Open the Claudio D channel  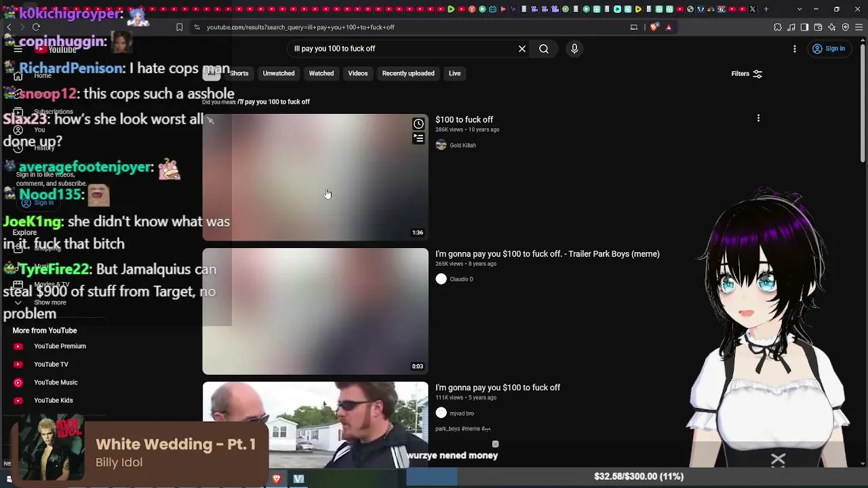(461, 279)
